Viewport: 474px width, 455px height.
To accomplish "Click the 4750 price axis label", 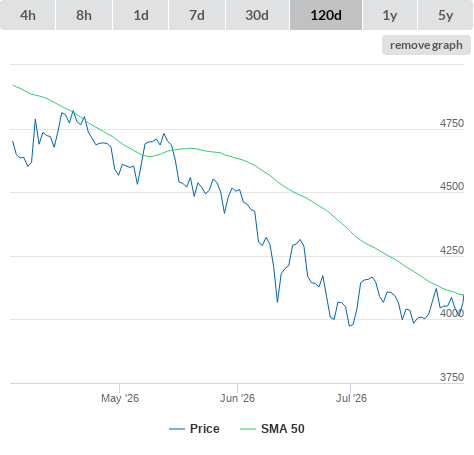I will tap(452, 123).
